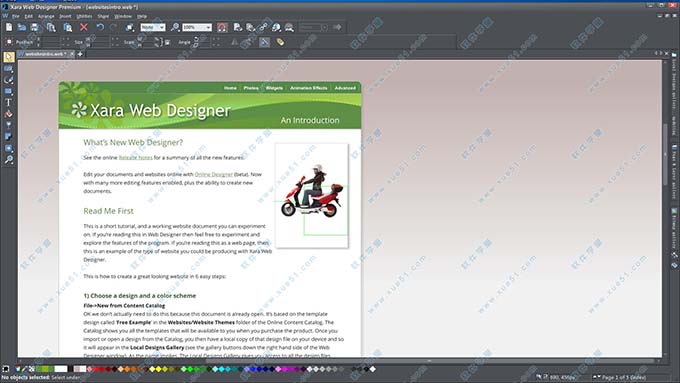Open a file with the folder icon
Viewport: 680px width, 383px height.
22,27
